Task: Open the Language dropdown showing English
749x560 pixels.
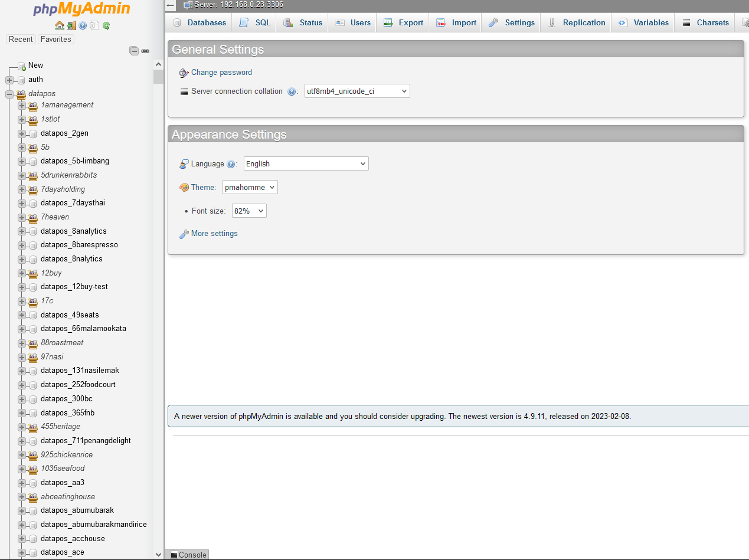Action: pyautogui.click(x=306, y=164)
